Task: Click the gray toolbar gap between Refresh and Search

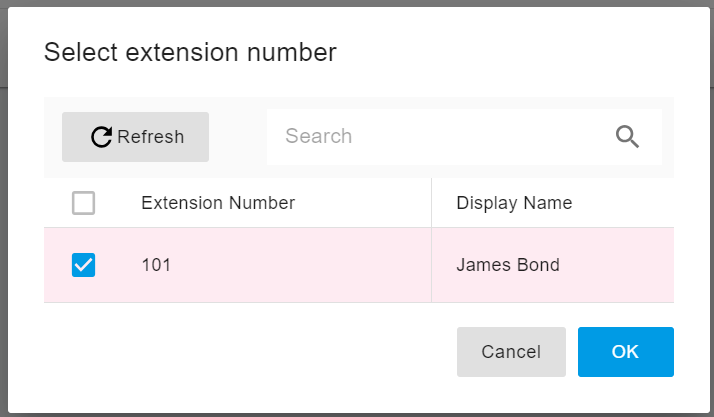Action: point(238,137)
